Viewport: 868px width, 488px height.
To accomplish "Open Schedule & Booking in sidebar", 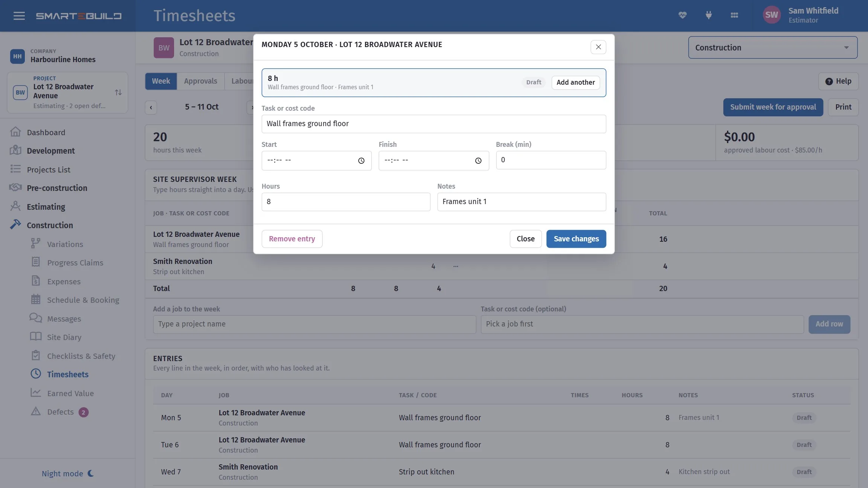I will point(83,300).
